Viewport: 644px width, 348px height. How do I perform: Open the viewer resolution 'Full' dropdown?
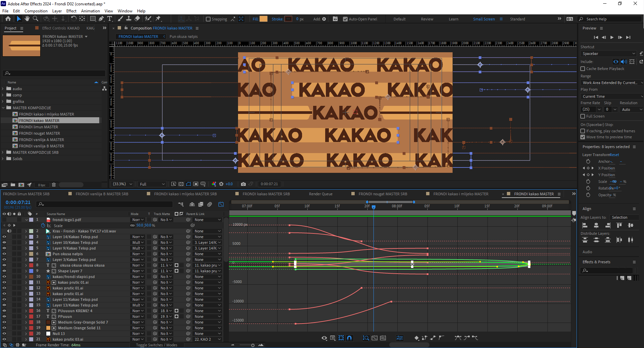(x=152, y=184)
